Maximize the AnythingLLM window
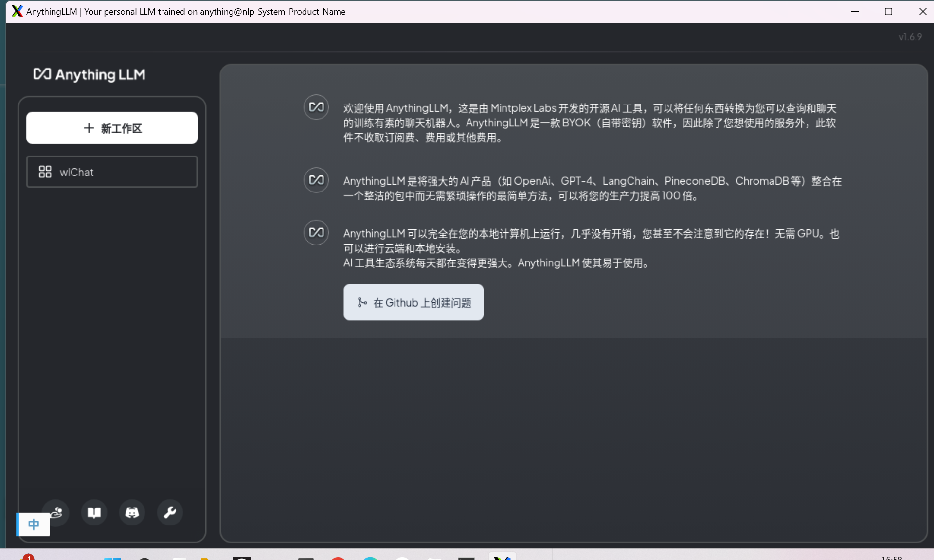 888,11
